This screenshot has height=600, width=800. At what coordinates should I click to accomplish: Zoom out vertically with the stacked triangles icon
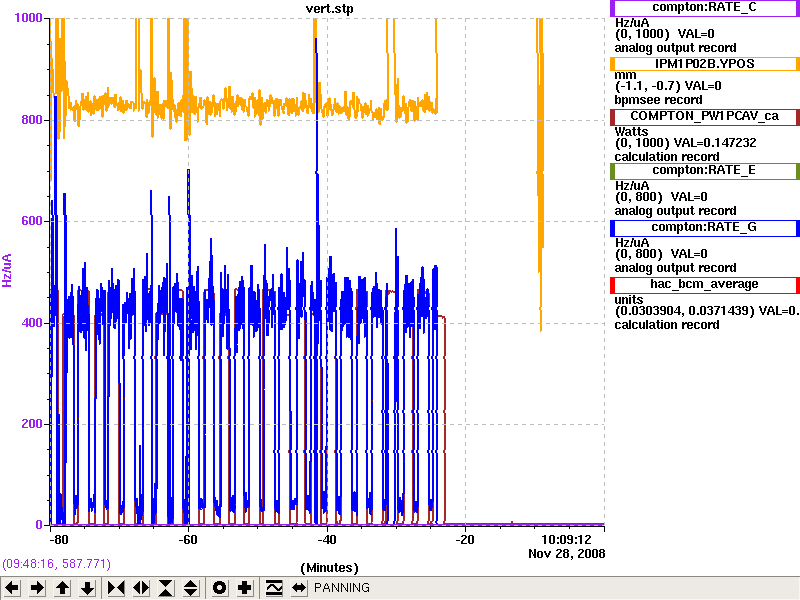(x=191, y=588)
